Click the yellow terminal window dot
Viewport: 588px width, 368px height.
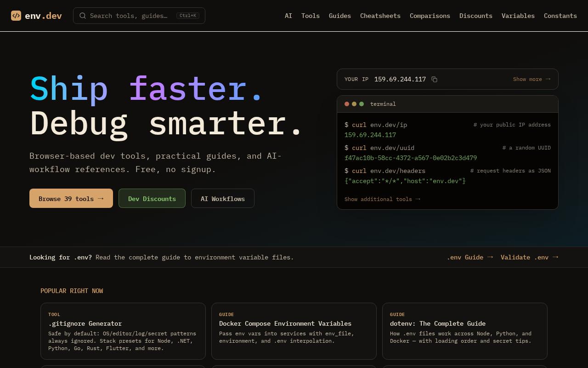click(x=354, y=104)
